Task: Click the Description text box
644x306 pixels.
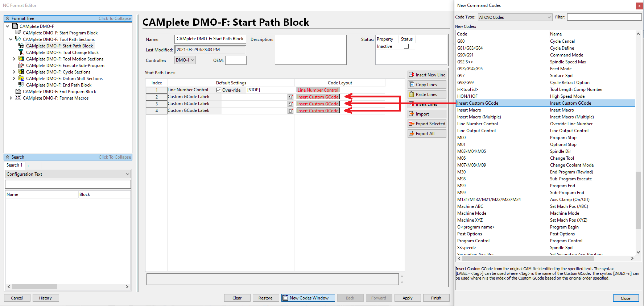Action: click(x=311, y=50)
